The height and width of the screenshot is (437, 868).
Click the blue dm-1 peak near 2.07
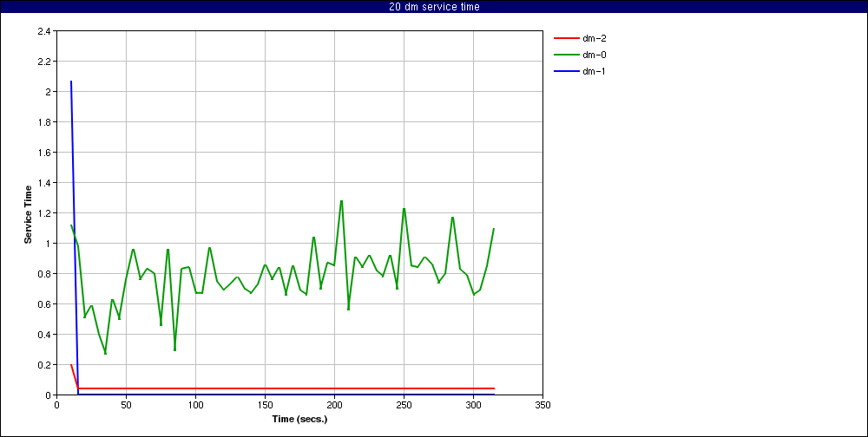tap(71, 82)
